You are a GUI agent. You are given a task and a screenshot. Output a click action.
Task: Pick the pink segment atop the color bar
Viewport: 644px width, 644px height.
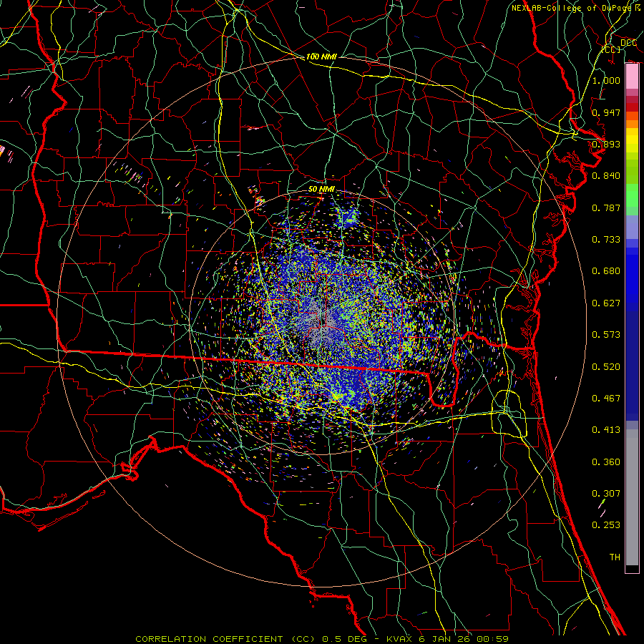[632, 77]
